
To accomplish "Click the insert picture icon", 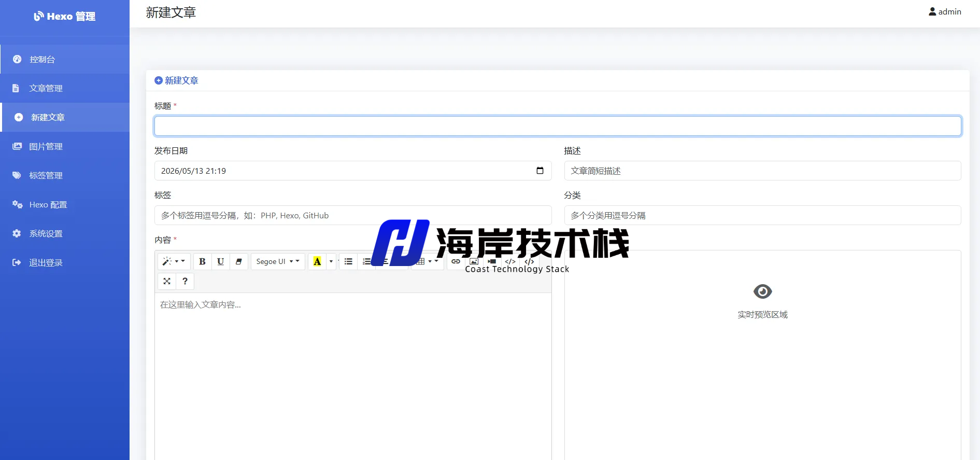I will point(474,261).
